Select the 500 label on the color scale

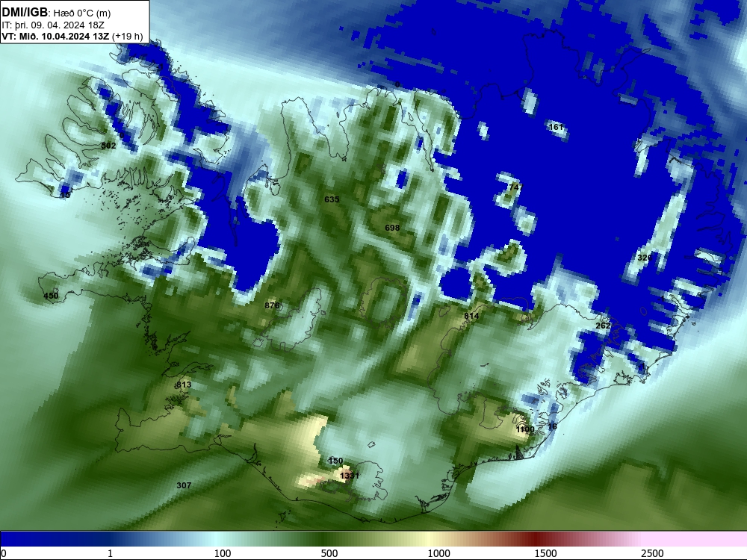[x=329, y=553]
